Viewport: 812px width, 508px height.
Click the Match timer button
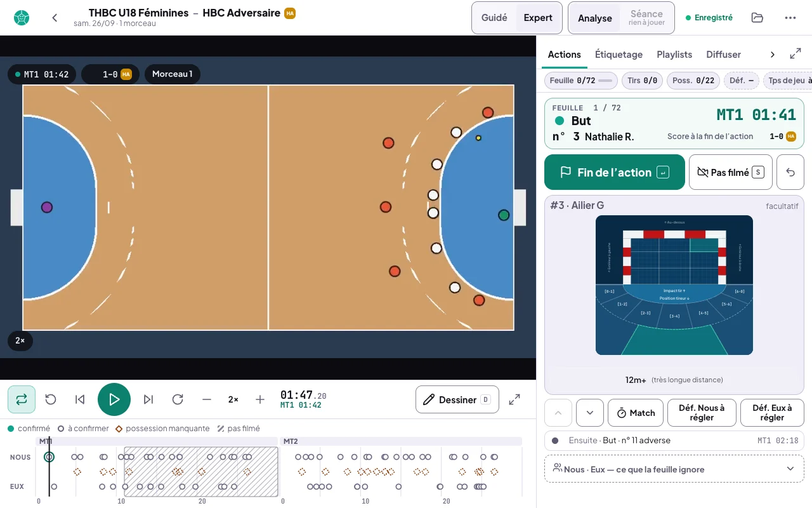pyautogui.click(x=636, y=413)
